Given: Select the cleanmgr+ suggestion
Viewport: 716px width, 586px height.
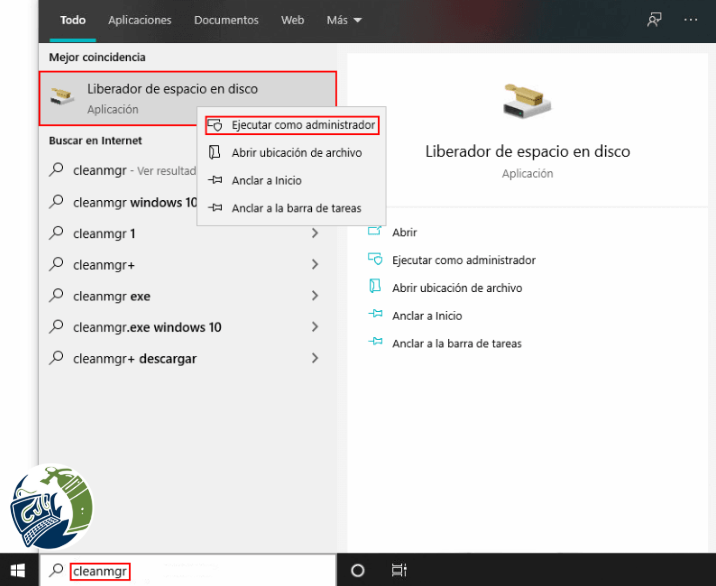Looking at the screenshot, I should (188, 264).
